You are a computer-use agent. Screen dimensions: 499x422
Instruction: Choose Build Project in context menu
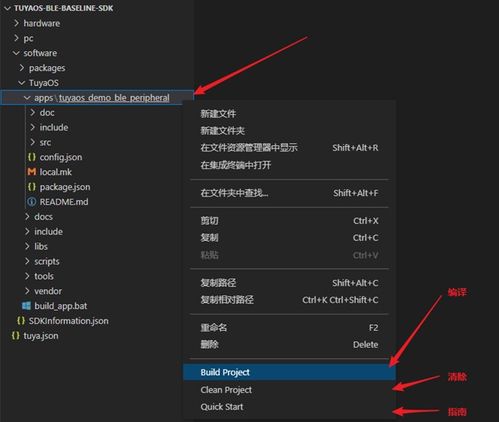(x=289, y=372)
